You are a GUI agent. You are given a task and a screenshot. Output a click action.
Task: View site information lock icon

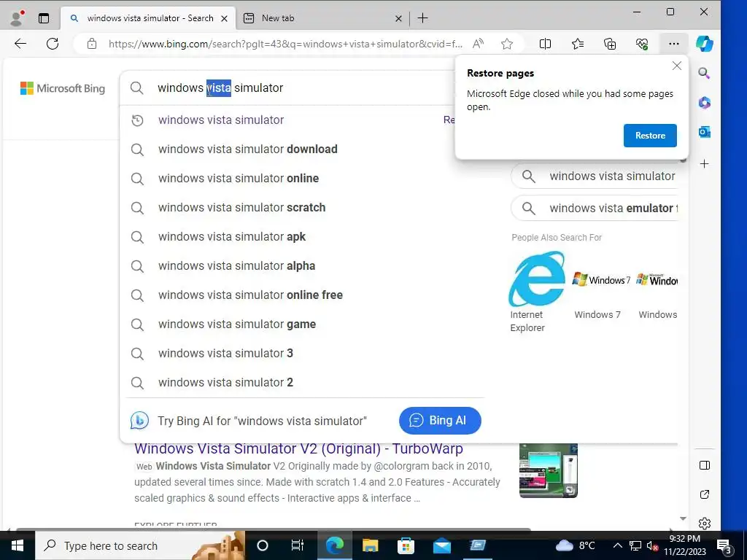92,44
